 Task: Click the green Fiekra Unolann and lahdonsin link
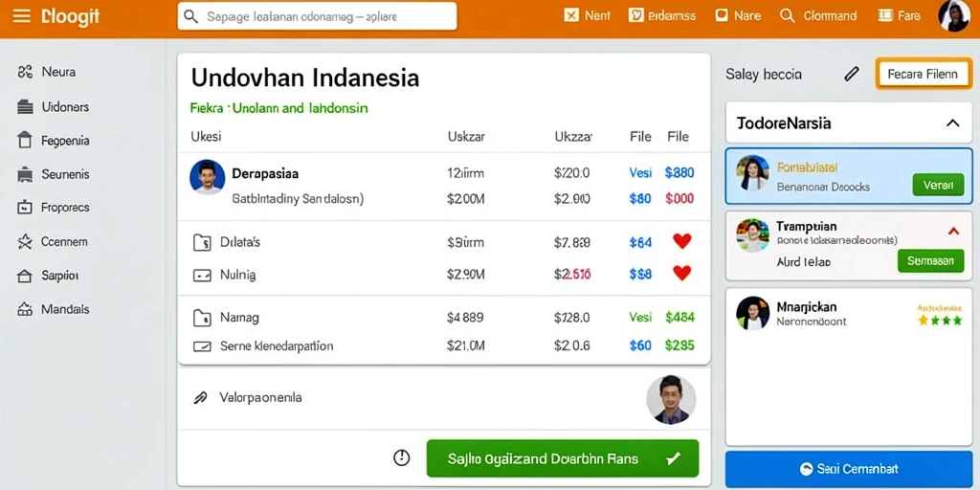278,108
